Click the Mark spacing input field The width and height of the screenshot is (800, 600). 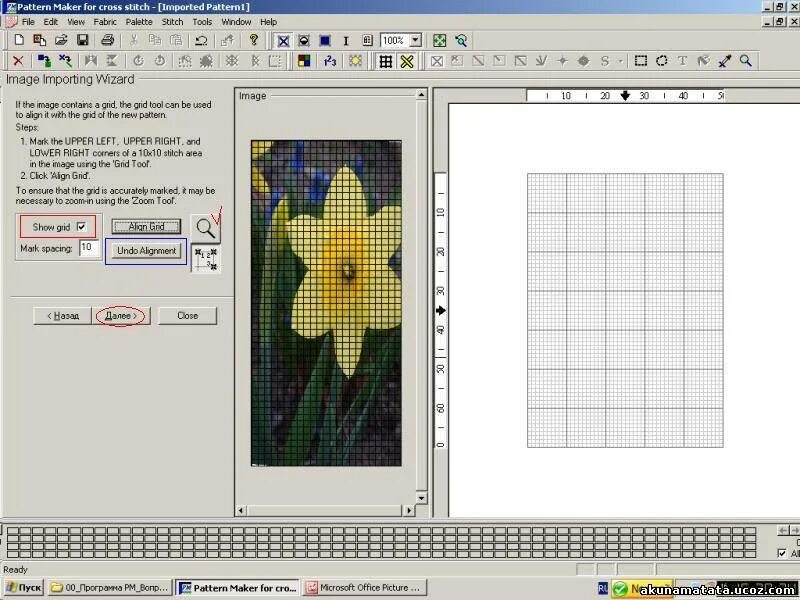coord(89,248)
